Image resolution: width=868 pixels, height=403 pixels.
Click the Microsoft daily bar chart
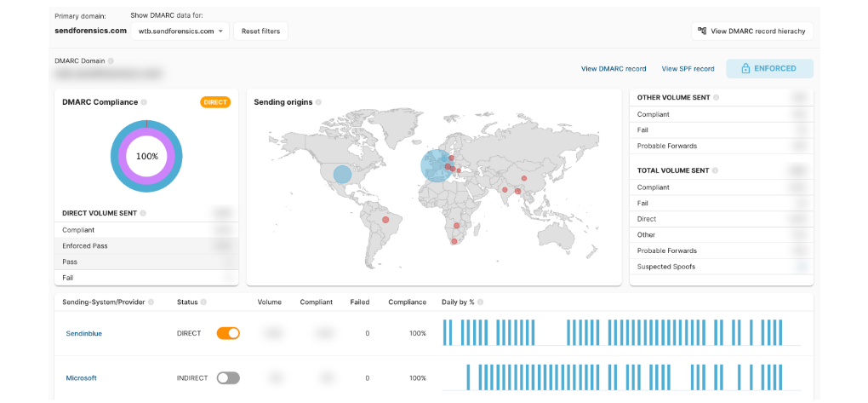(x=621, y=377)
